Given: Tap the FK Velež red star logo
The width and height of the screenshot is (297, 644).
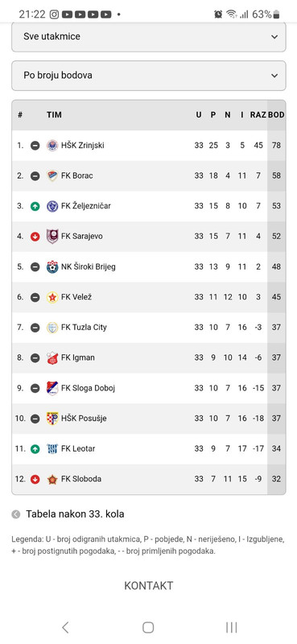Looking at the screenshot, I should pyautogui.click(x=52, y=297).
